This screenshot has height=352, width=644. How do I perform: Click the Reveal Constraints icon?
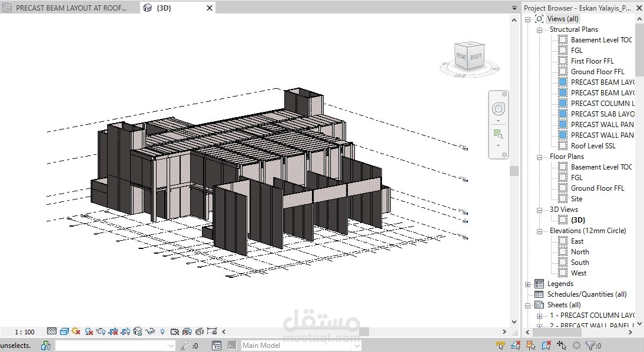coord(212,331)
